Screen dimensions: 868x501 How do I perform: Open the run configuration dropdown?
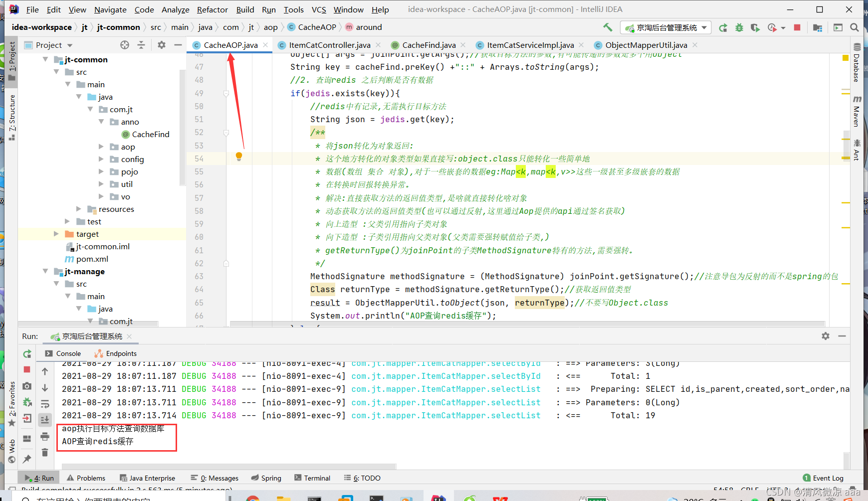(x=666, y=28)
